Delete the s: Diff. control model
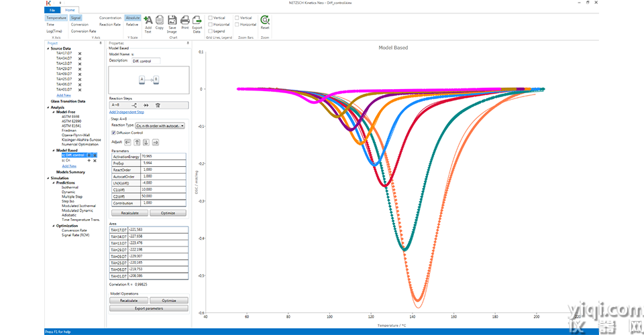644x335 pixels. pos(95,155)
